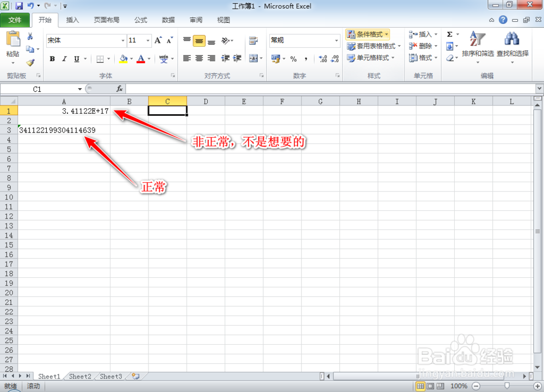Click the 删除 delete cells icon
544x392 pixels.
[421, 46]
